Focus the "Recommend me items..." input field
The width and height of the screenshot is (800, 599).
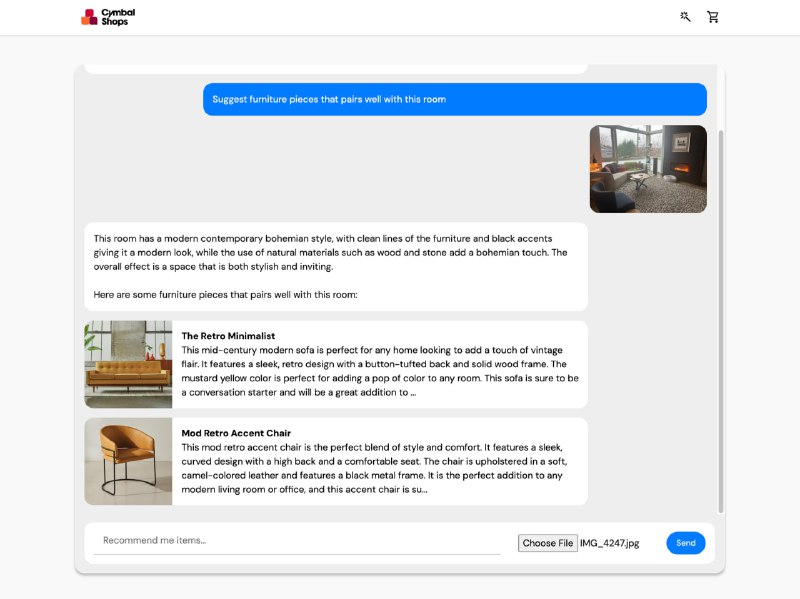pyautogui.click(x=297, y=541)
